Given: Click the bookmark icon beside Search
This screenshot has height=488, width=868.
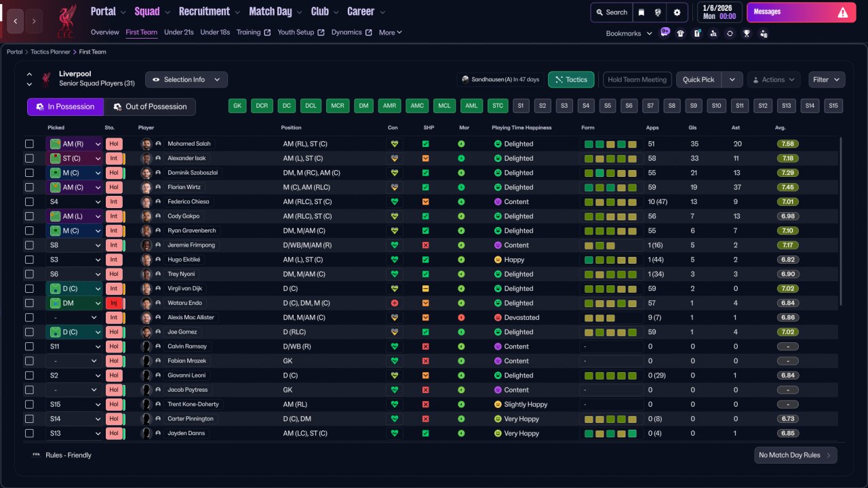Looking at the screenshot, I should [x=642, y=12].
